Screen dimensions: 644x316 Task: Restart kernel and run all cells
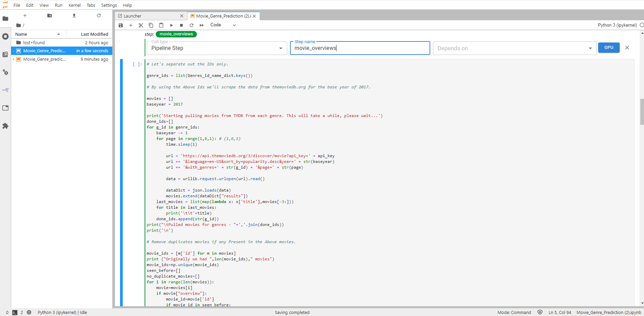click(x=202, y=25)
